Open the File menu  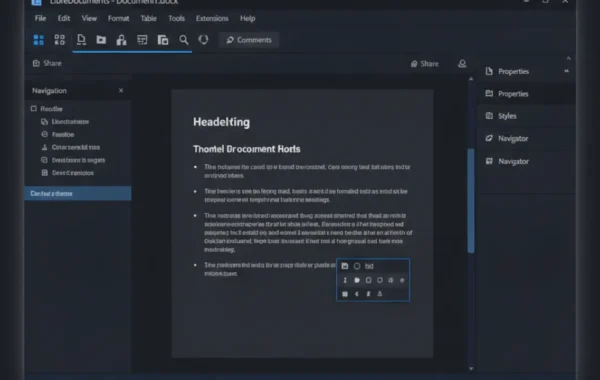click(40, 18)
